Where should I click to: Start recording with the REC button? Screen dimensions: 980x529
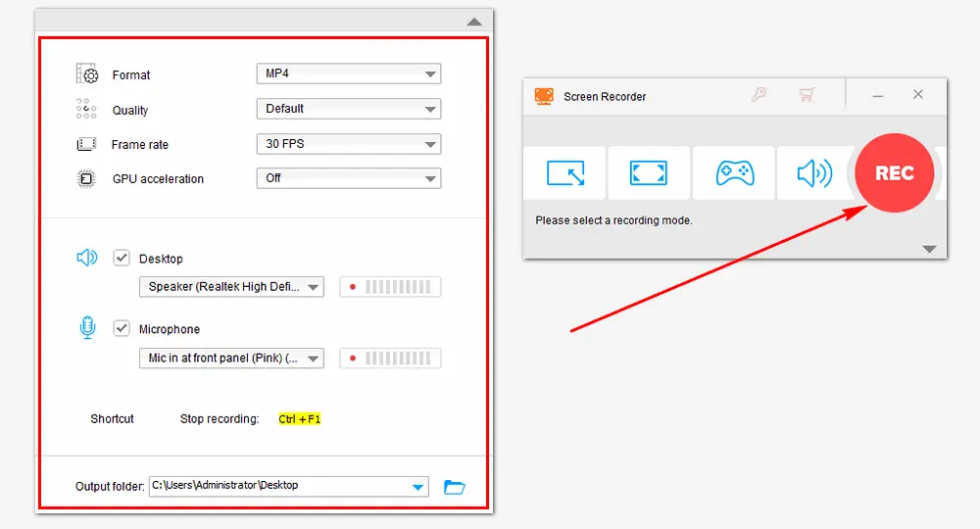coord(895,173)
